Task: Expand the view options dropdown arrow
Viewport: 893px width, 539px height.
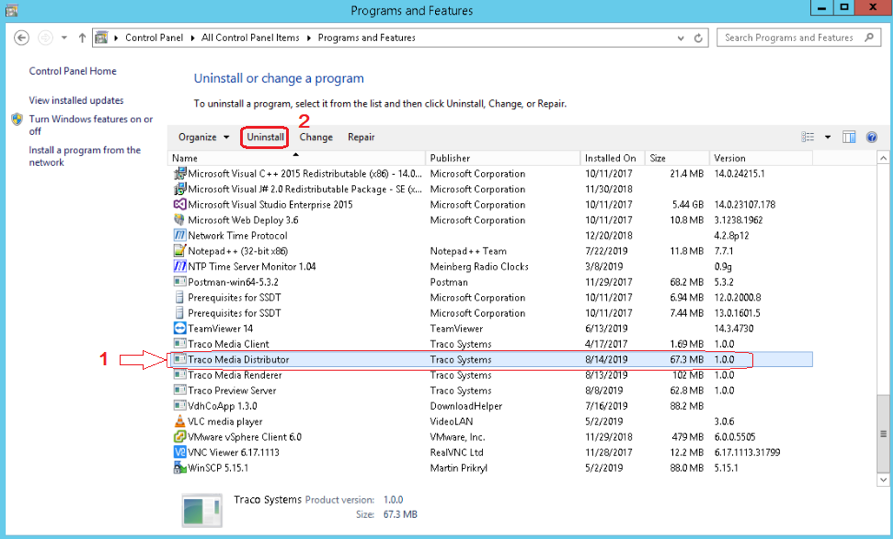Action: (828, 137)
